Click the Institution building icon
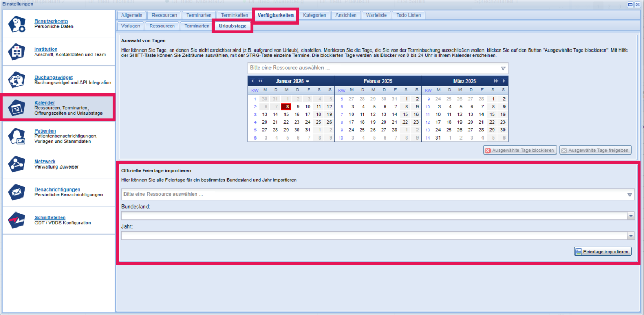 17,52
